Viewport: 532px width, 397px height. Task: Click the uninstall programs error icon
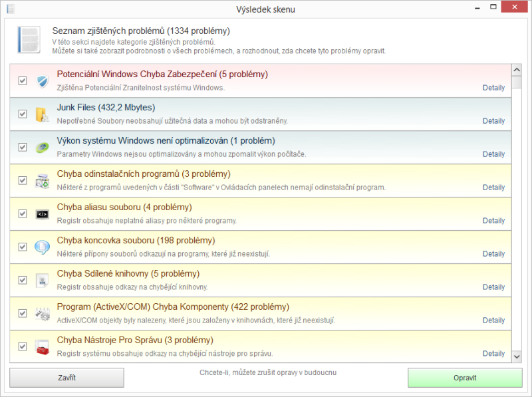pyautogui.click(x=42, y=181)
